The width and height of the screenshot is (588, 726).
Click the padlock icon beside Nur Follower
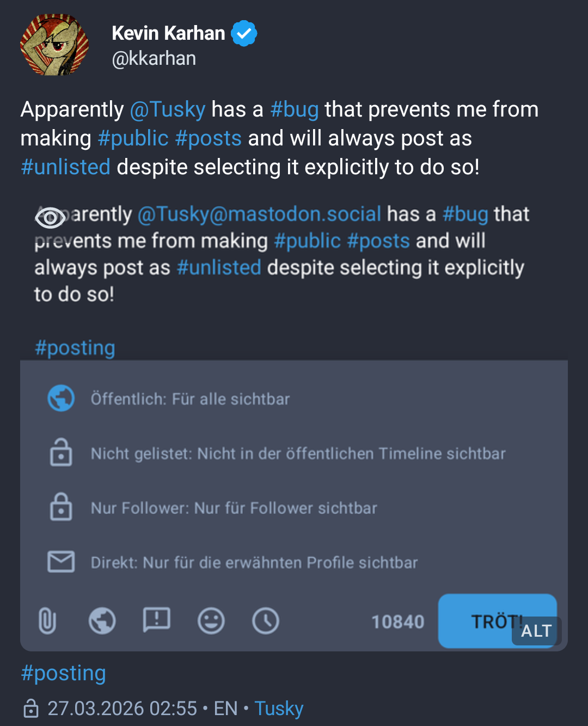[61, 507]
